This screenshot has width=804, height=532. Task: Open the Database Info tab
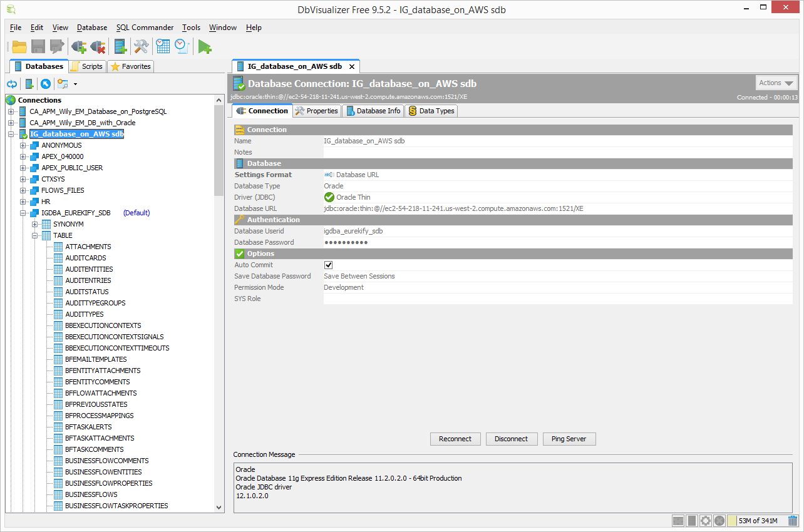[373, 111]
